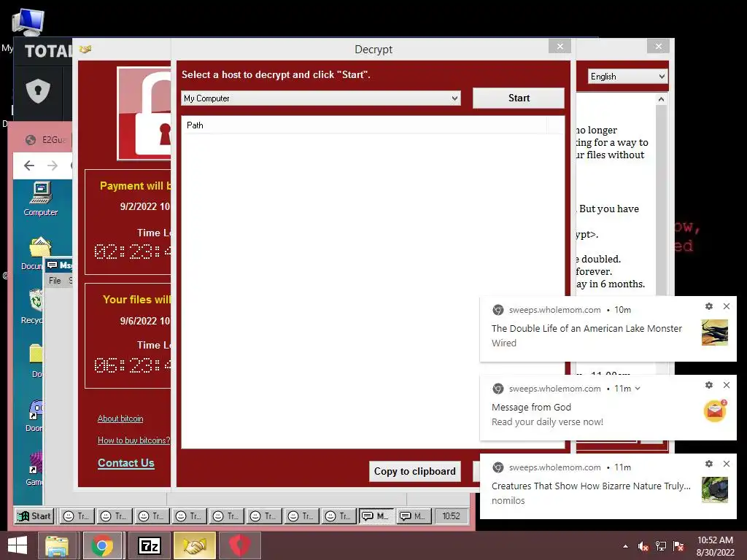Open the taskbar clock showing 10:52 AM
Image resolution: width=747 pixels, height=560 pixels.
coord(715,546)
